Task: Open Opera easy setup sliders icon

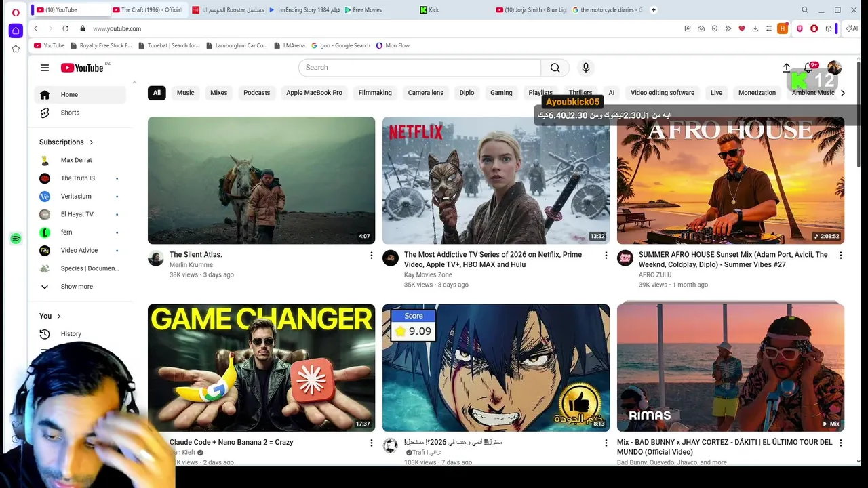Action: pyautogui.click(x=768, y=28)
